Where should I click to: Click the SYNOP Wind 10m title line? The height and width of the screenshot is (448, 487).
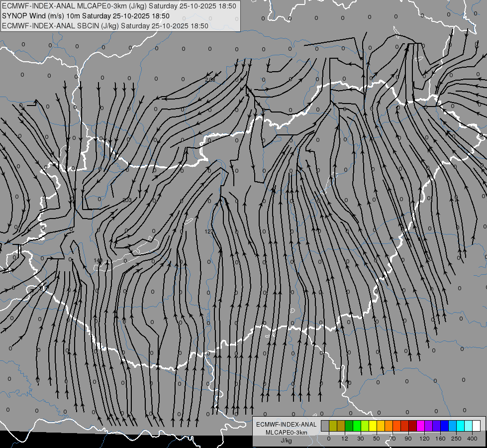tap(86, 16)
